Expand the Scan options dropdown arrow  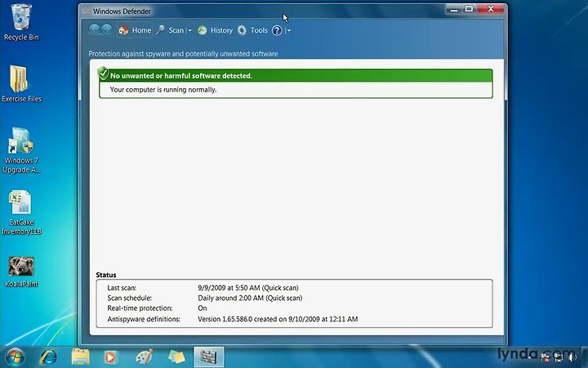[189, 30]
